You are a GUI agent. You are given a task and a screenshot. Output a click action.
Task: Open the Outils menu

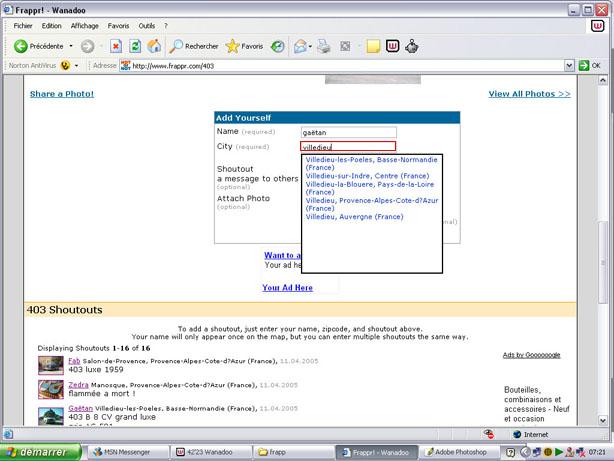(x=147, y=25)
